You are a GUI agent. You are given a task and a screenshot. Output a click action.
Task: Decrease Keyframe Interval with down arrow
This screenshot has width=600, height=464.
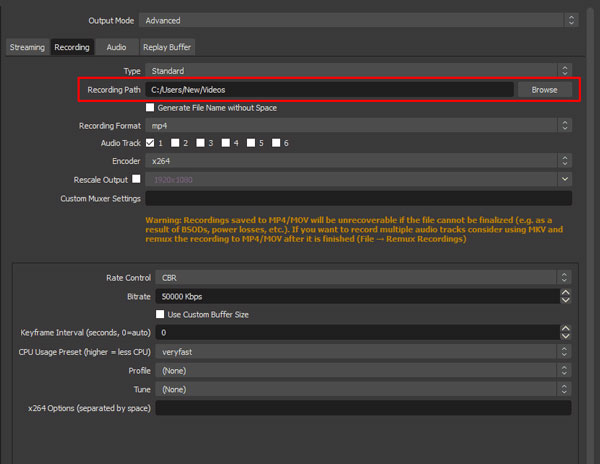point(565,336)
